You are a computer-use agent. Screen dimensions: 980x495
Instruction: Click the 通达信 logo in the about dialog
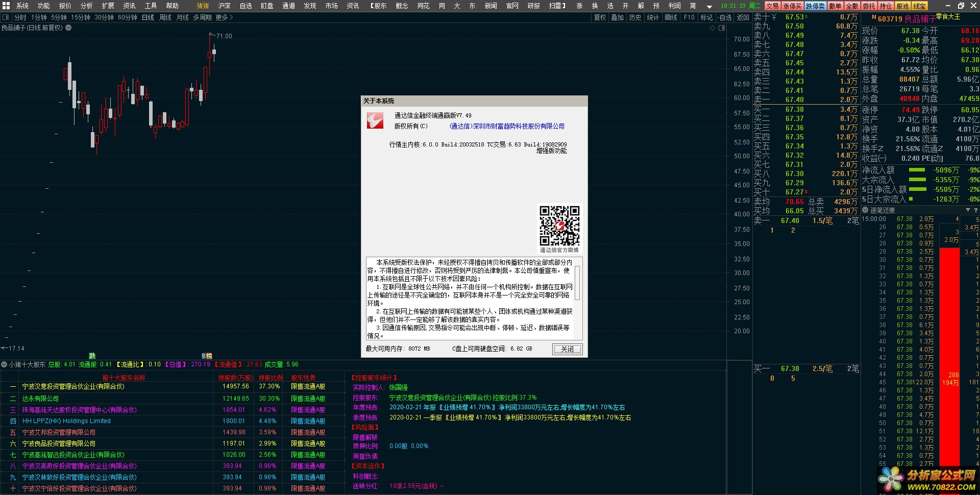(375, 120)
